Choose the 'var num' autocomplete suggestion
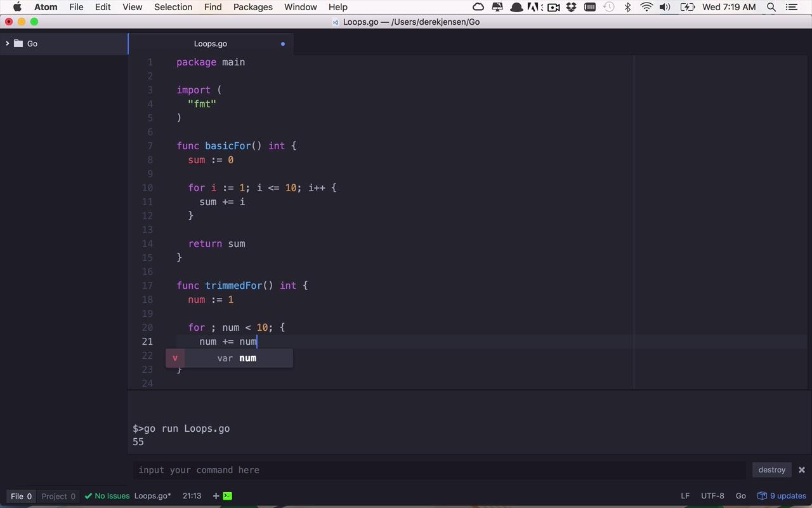The height and width of the screenshot is (508, 812). point(230,358)
